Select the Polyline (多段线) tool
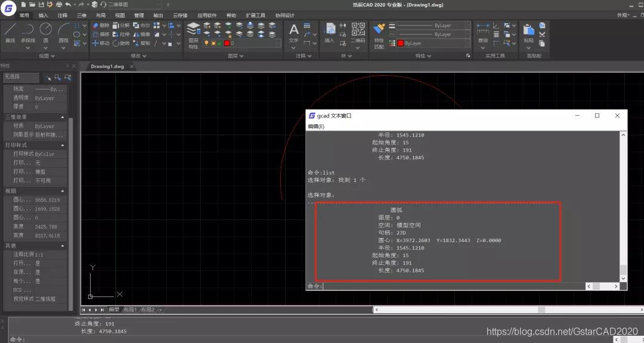 tap(27, 32)
